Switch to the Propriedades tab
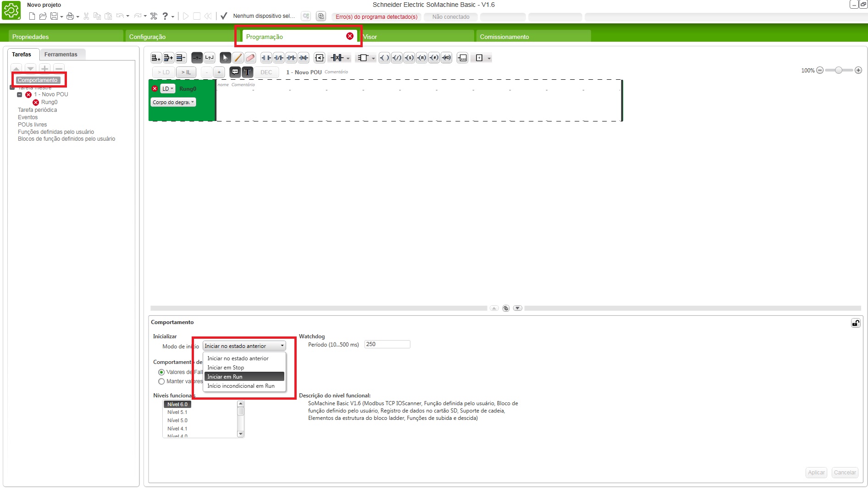 66,37
